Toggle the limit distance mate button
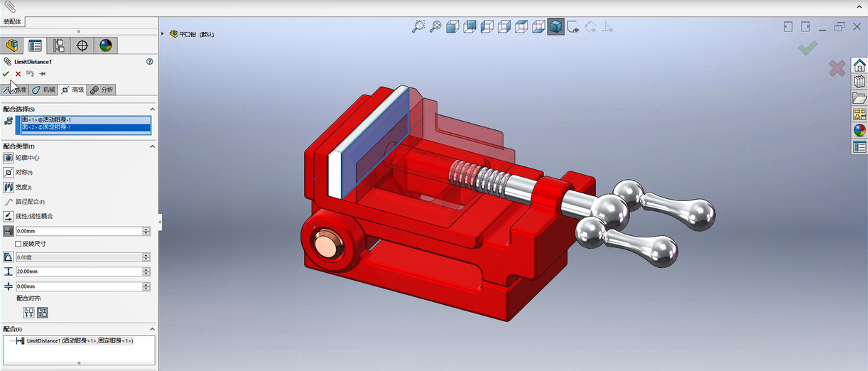Viewport: 868px width, 371px height. (x=9, y=232)
